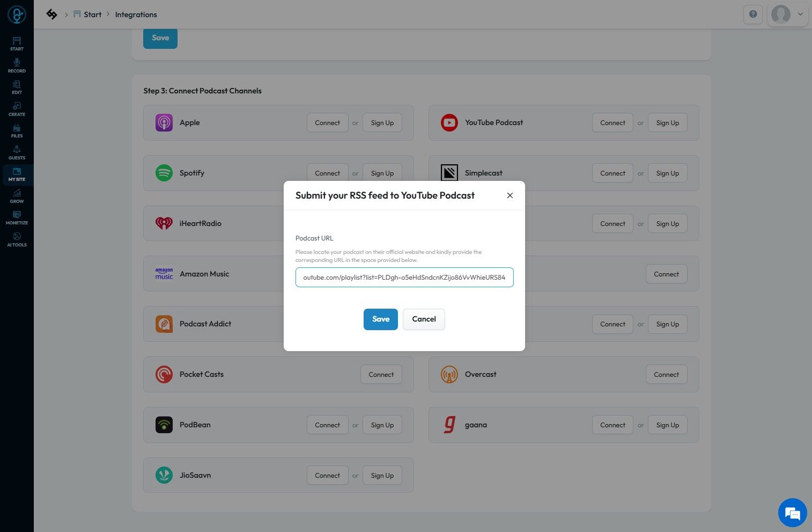Screen dimensions: 812x532
Task: Select the Grow sidebar icon
Action: (17, 196)
